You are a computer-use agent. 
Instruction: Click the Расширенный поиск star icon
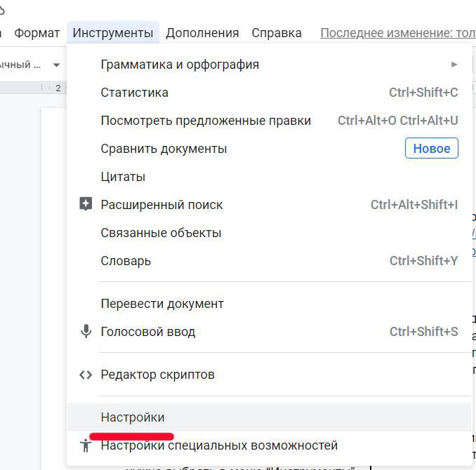click(86, 205)
